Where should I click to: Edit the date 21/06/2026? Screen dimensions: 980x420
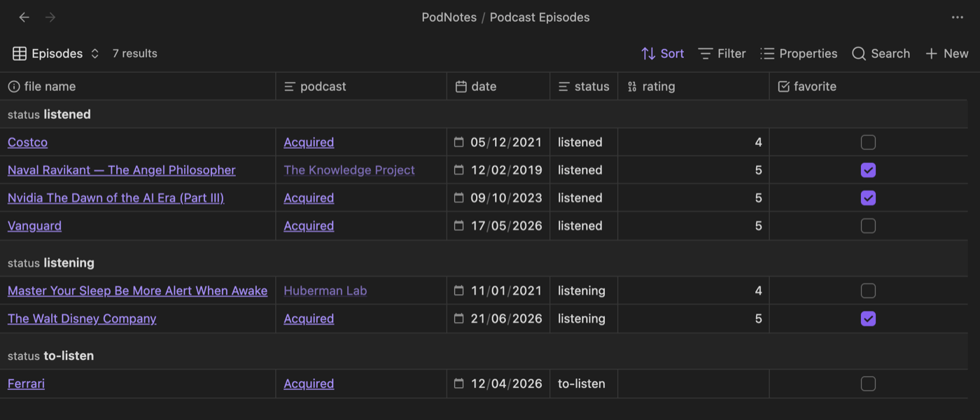(x=506, y=318)
